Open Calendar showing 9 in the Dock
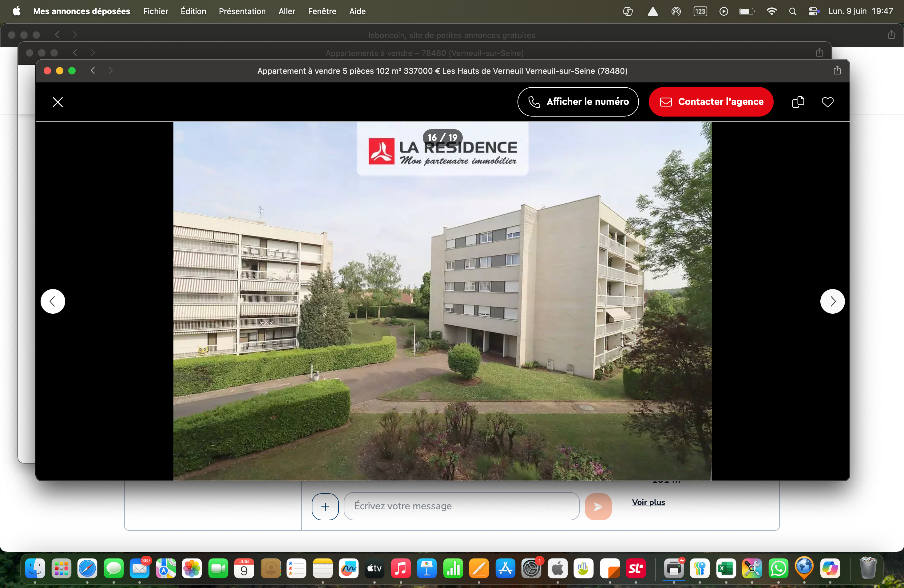Screen dimensions: 904x588 [x=244, y=568]
